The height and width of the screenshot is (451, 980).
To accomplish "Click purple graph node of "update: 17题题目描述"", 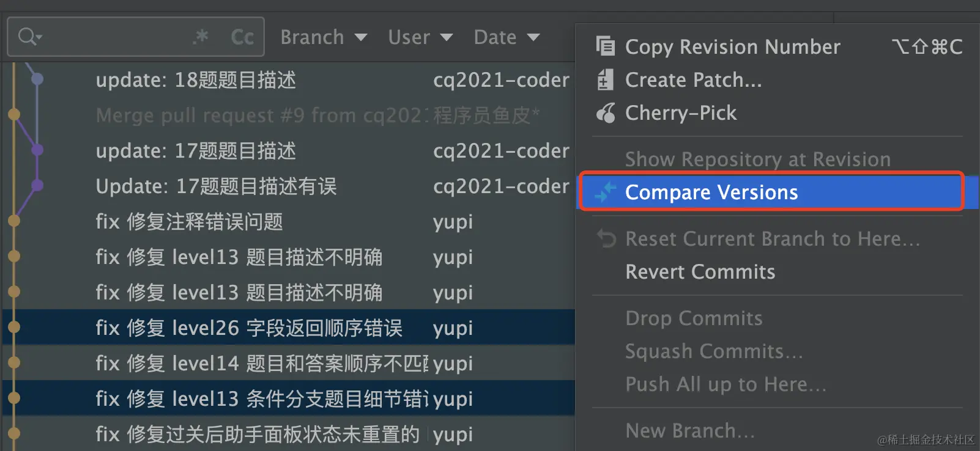I will pyautogui.click(x=37, y=150).
